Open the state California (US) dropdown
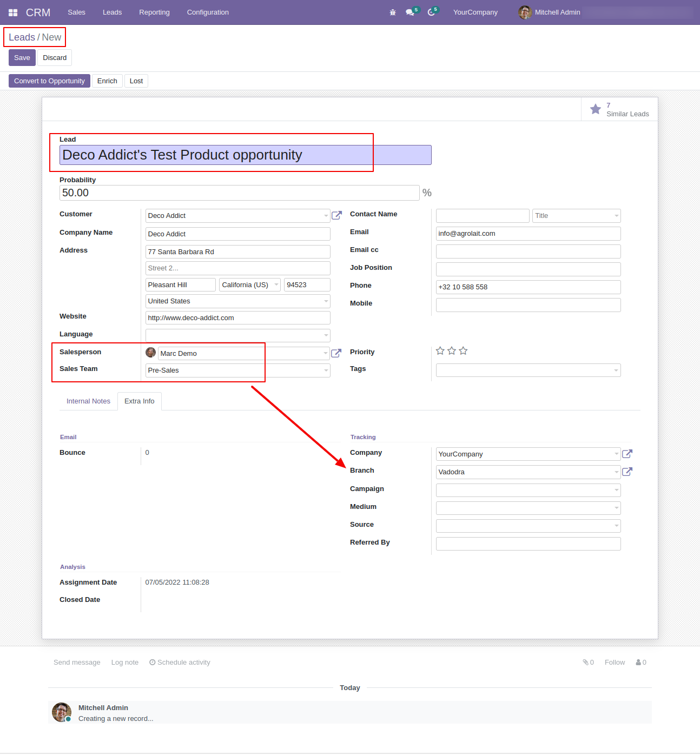The height and width of the screenshot is (755, 700). coord(250,285)
